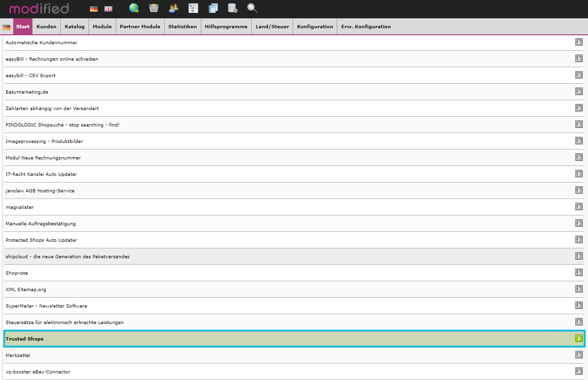588x380 pixels.
Task: Select "Zahlarten abhängig von der Versandart" text
Action: pyautogui.click(x=52, y=109)
